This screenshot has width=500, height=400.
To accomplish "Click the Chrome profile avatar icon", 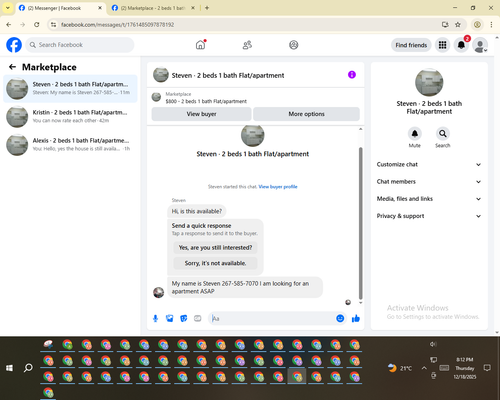I will pyautogui.click(x=477, y=25).
